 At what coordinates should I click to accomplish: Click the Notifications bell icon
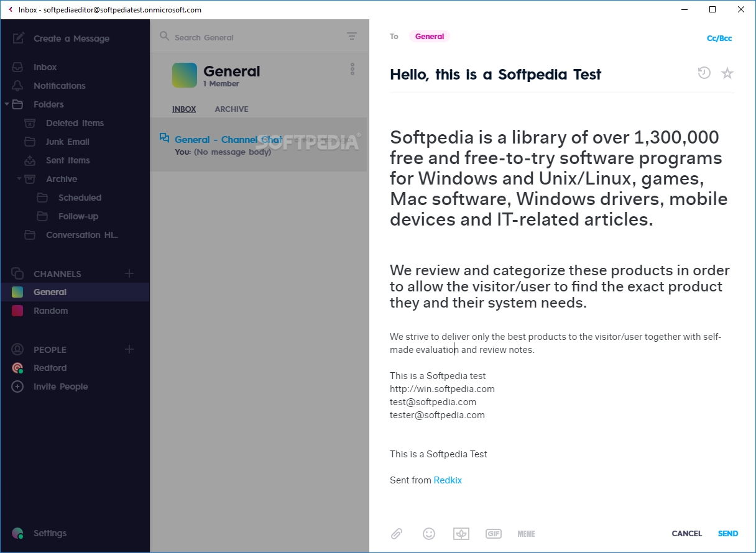click(17, 86)
